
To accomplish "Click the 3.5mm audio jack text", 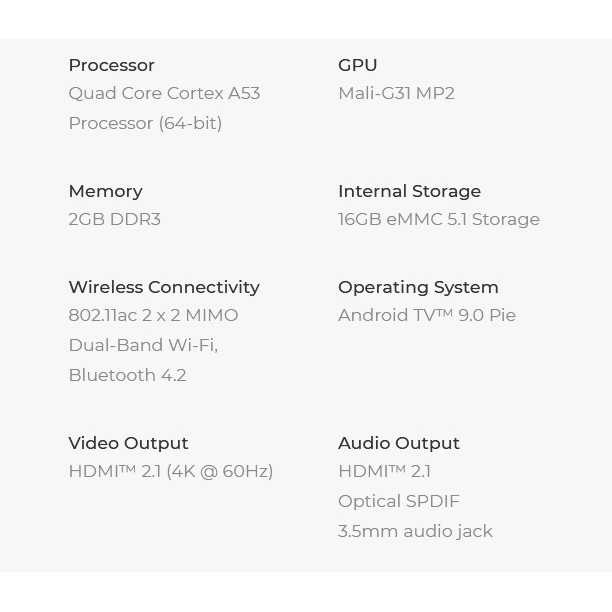I will tap(415, 531).
